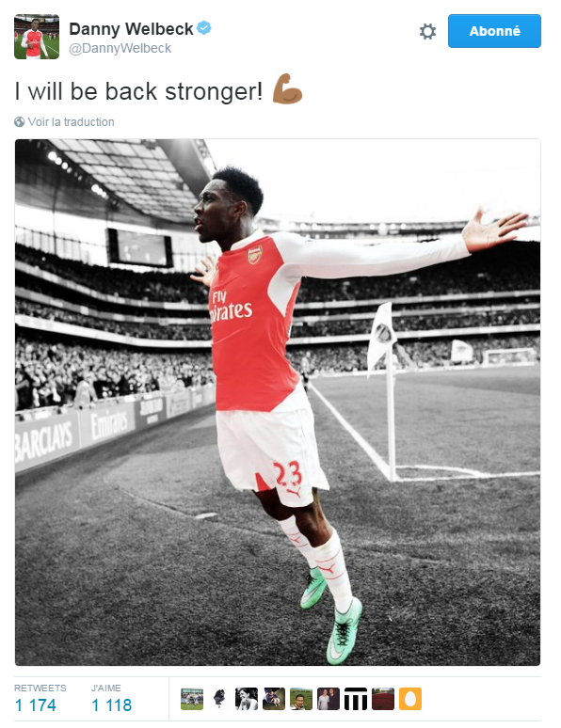Viewport: 561px width, 728px height.
Task: Select the flexed biceps emoji
Action: tap(287, 88)
